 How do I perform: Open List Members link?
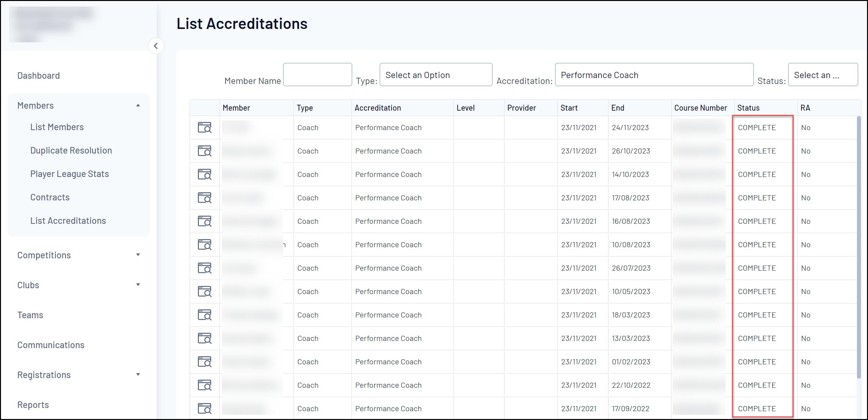pos(57,127)
